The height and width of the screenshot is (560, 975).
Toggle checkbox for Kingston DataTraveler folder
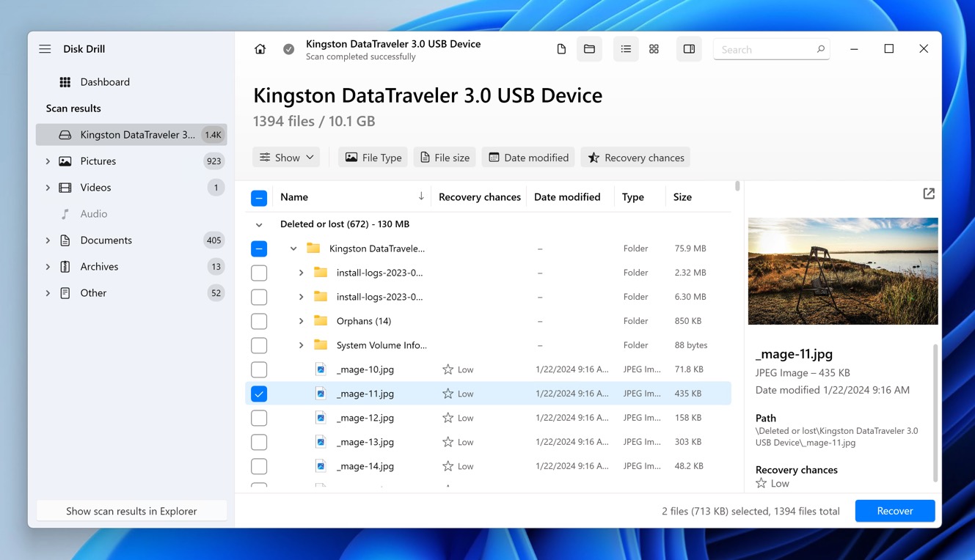pyautogui.click(x=259, y=248)
